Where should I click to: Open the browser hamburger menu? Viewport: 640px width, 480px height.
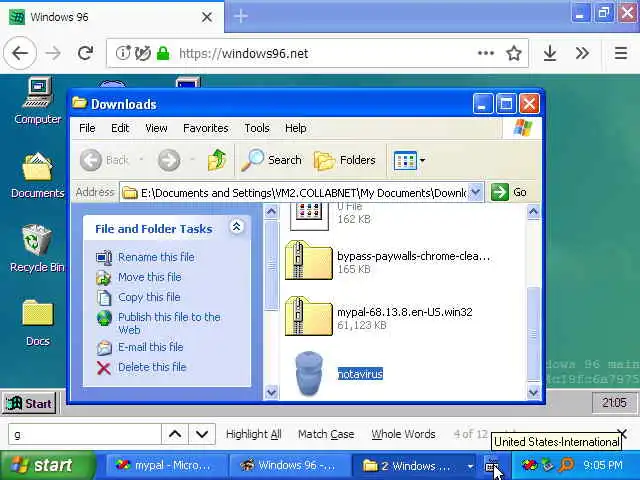coord(620,53)
